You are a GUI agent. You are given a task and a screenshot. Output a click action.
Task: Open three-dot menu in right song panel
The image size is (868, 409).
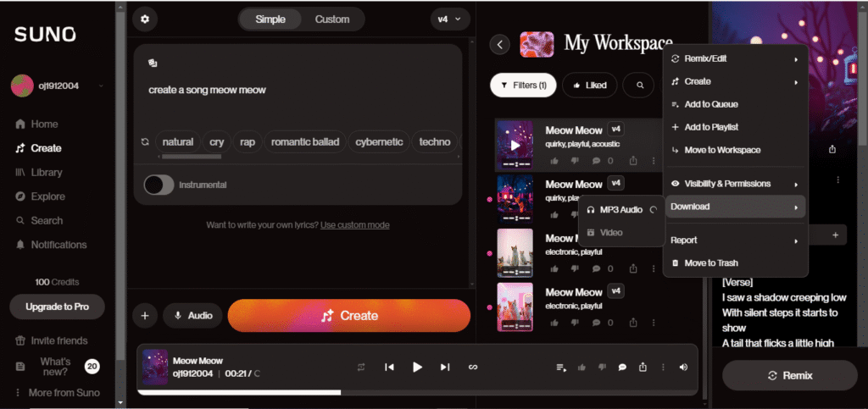coord(838,180)
